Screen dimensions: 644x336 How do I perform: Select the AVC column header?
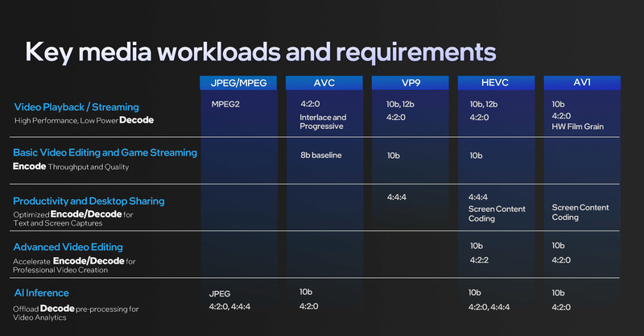(x=324, y=83)
